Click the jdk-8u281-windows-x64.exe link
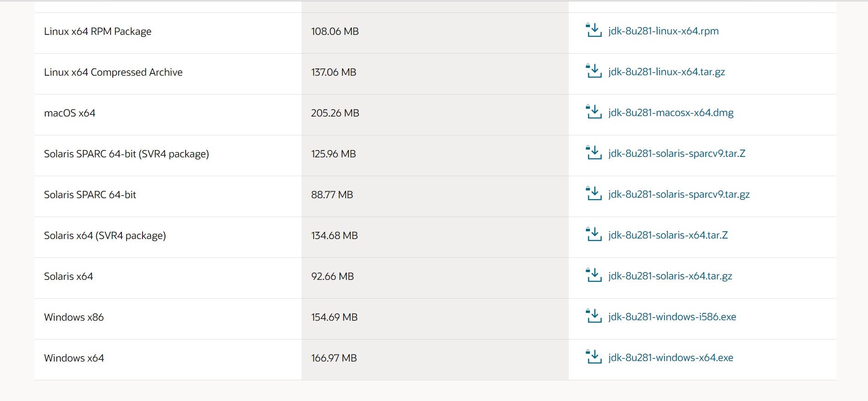Screen dimensions: 868x401 point(670,357)
